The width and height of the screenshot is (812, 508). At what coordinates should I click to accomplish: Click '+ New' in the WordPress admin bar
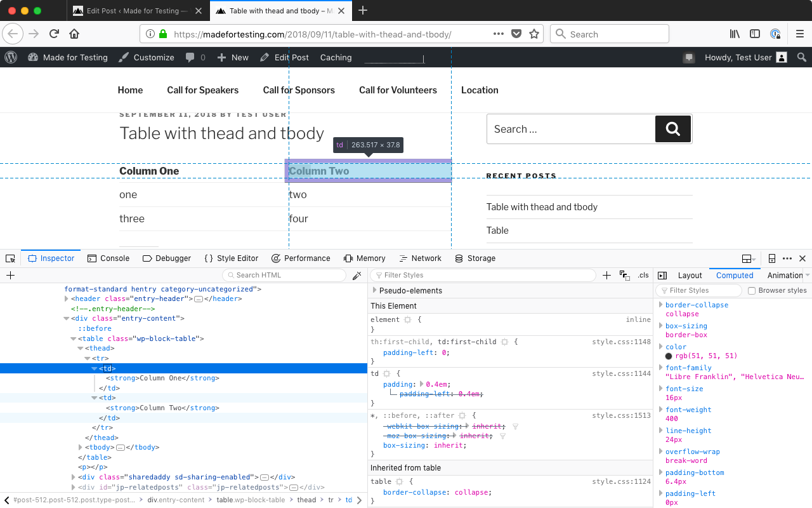tap(232, 57)
